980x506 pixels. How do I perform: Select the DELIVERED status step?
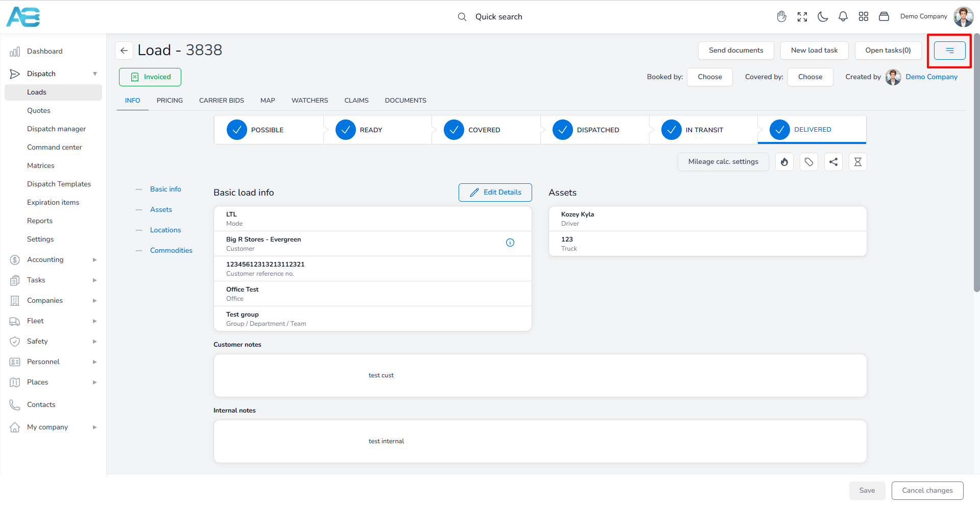point(811,130)
